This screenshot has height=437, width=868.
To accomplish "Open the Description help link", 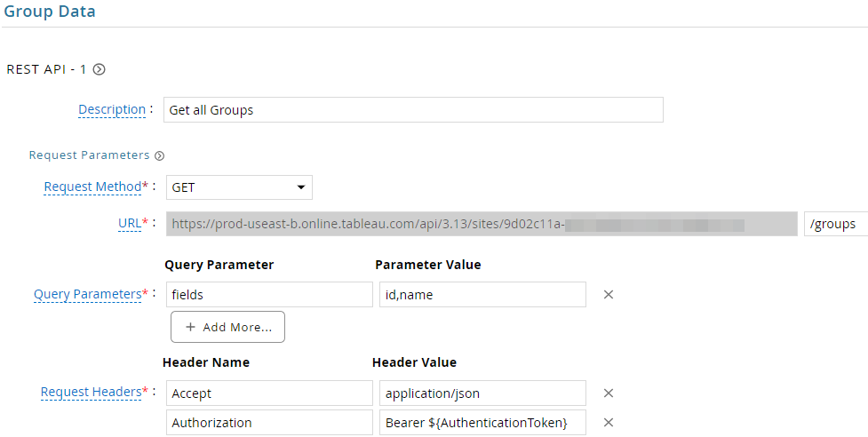I will [x=112, y=109].
